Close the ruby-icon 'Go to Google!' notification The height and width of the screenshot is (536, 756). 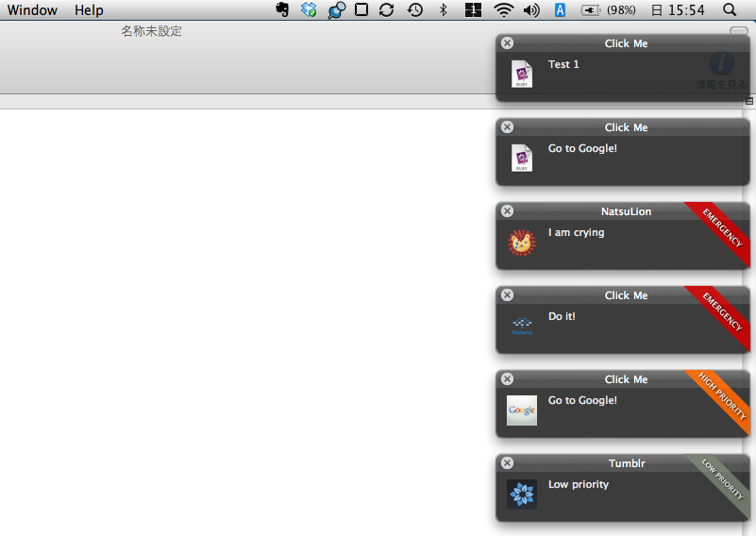click(507, 126)
